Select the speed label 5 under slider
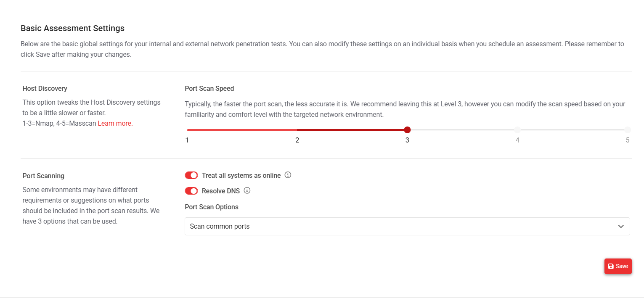This screenshot has width=644, height=298. (627, 140)
